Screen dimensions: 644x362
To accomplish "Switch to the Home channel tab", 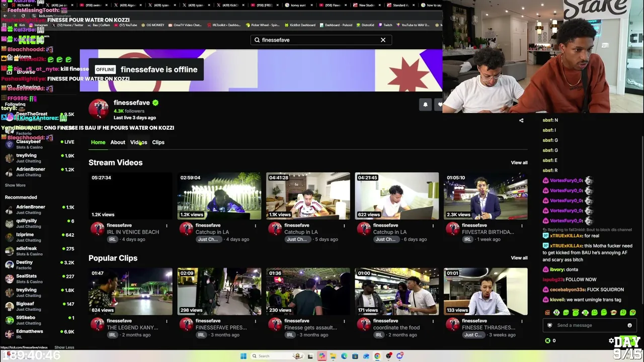I will 98,142.
